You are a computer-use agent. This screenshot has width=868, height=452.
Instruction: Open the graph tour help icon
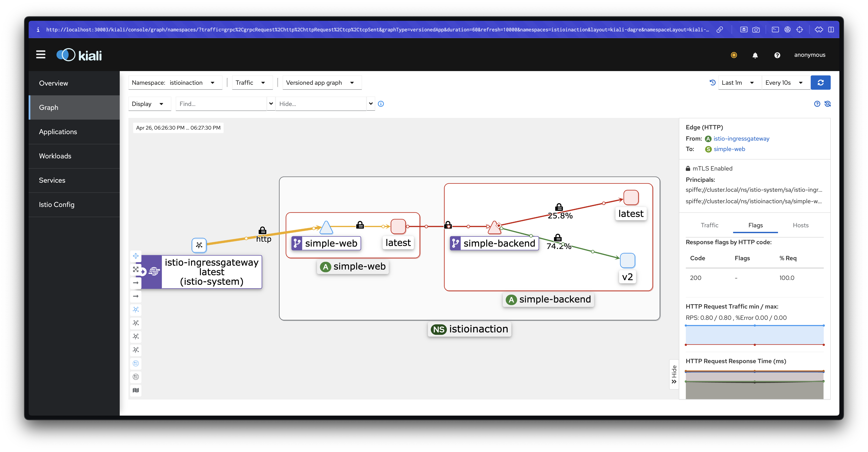pyautogui.click(x=817, y=104)
